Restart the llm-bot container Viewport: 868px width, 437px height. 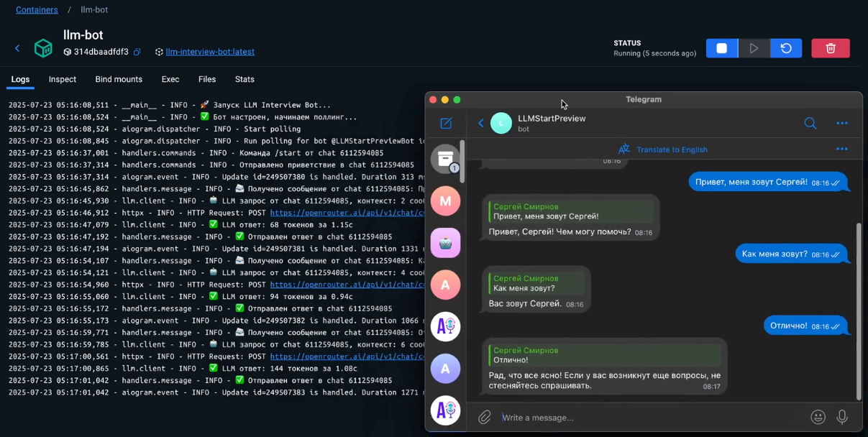(786, 47)
